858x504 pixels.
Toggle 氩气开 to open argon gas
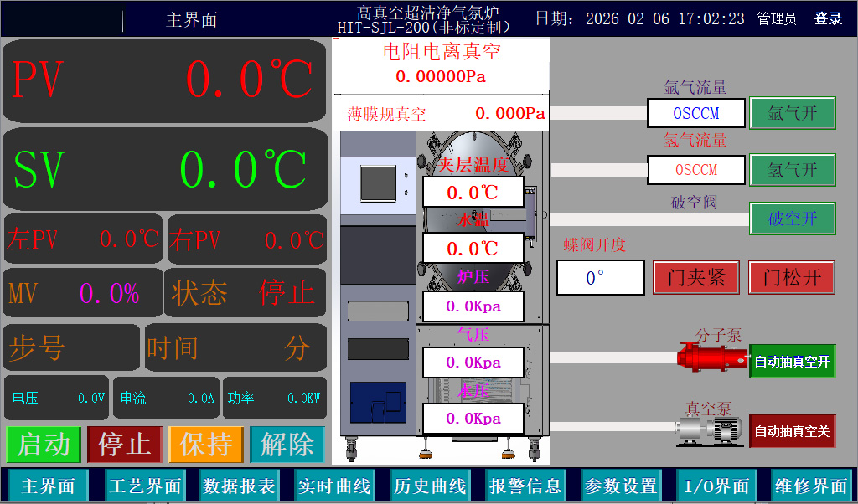click(791, 113)
